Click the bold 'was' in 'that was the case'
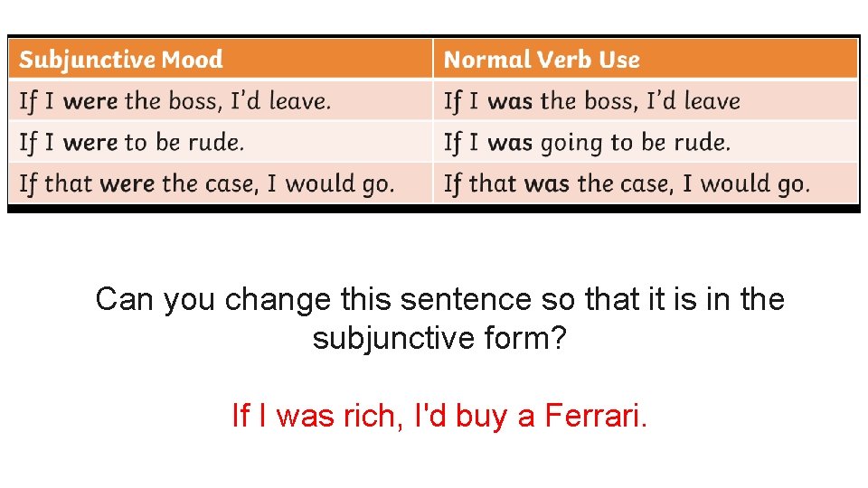This screenshot has height=488, width=868. (x=547, y=184)
